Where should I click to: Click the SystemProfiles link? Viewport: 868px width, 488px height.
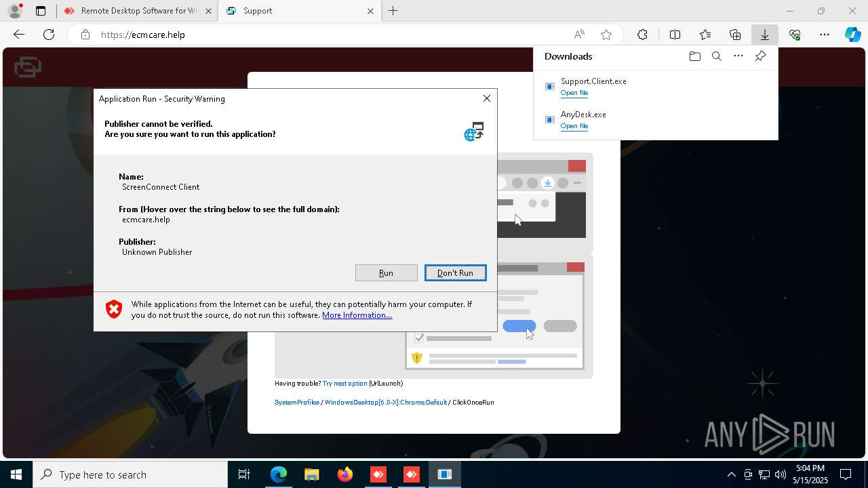pos(296,403)
